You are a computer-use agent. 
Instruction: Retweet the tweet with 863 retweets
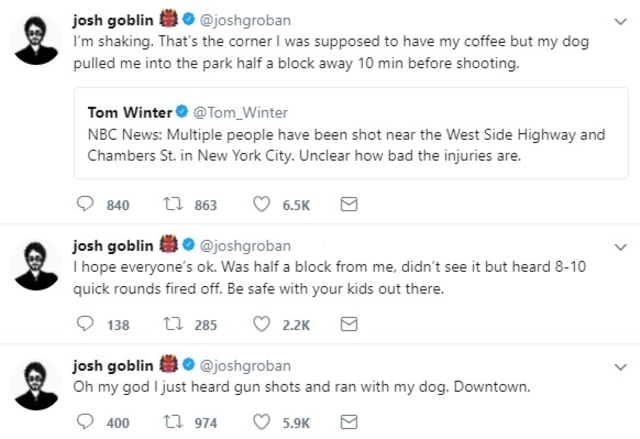[x=171, y=205]
